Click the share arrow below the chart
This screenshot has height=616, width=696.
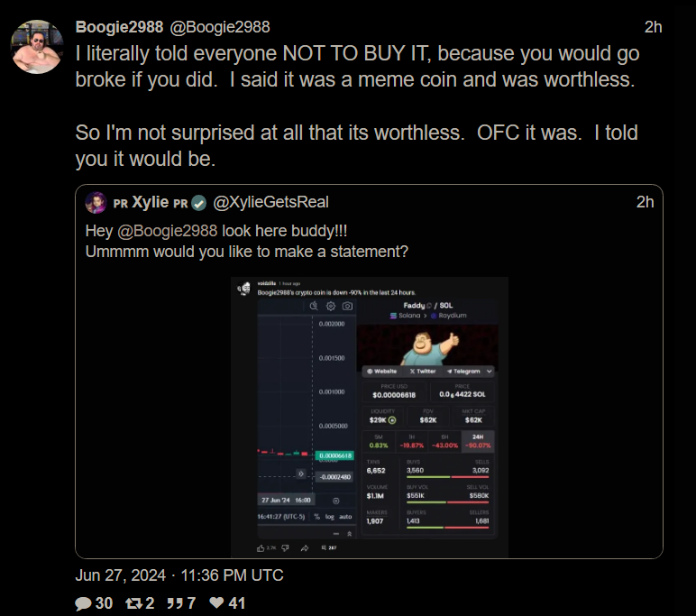click(305, 548)
